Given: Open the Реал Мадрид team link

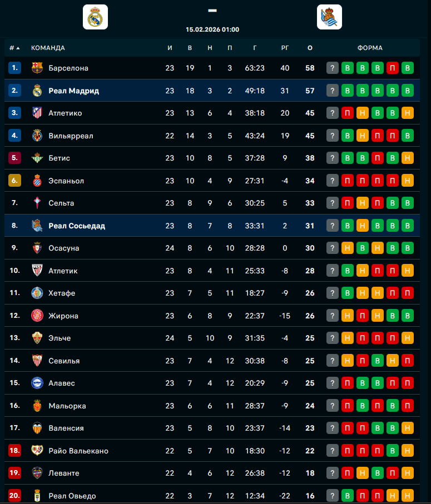Looking at the screenshot, I should (73, 91).
